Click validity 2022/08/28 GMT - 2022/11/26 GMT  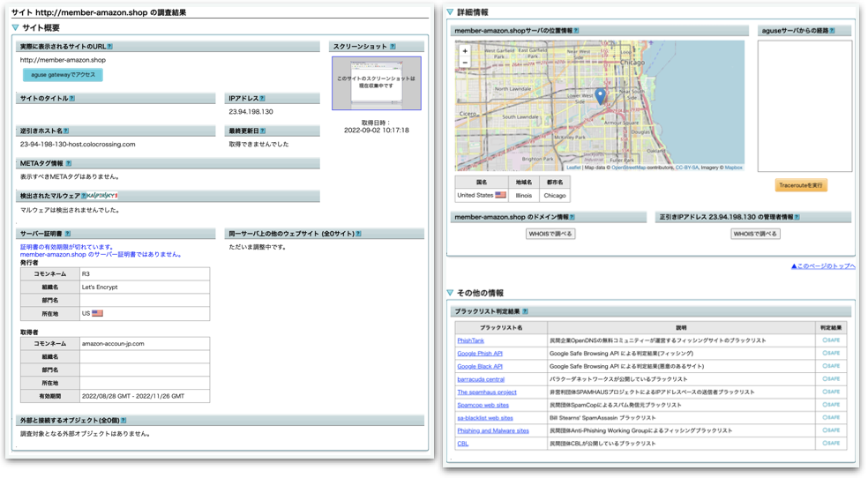pyautogui.click(x=145, y=396)
